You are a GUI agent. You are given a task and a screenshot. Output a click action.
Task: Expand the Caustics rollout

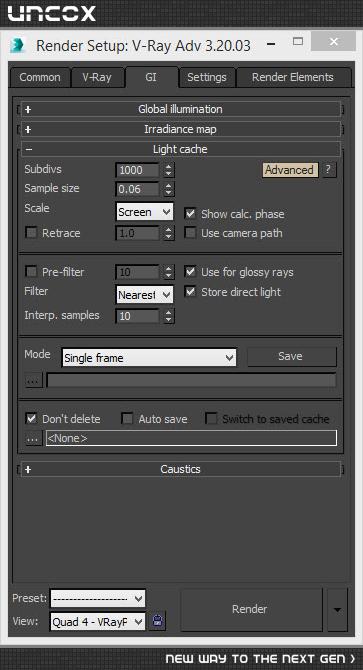coord(181,469)
